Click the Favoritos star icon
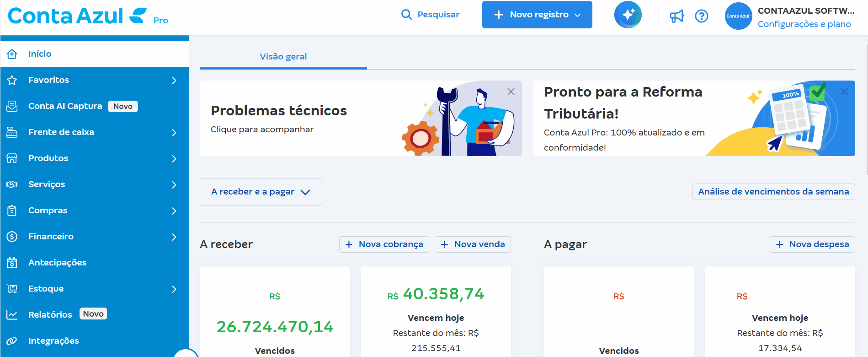The height and width of the screenshot is (357, 868). [x=12, y=80]
